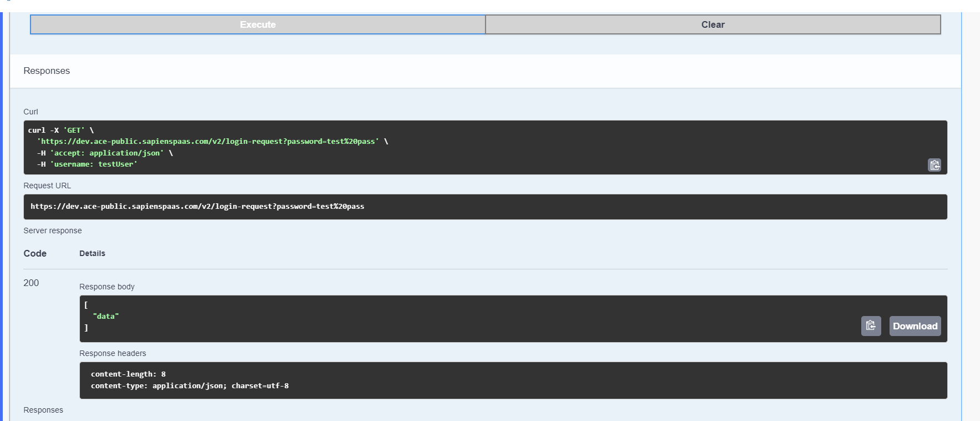Click the content-type response header line

click(x=189, y=386)
